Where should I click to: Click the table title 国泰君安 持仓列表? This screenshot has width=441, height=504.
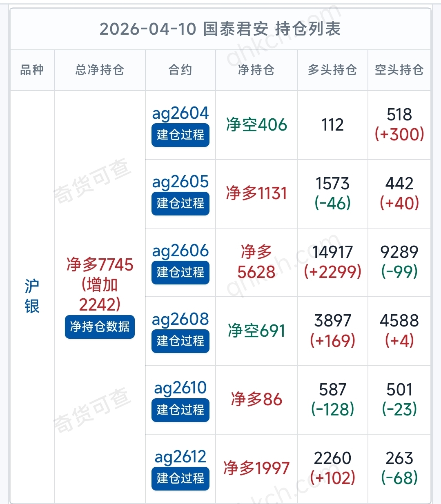pos(272,29)
